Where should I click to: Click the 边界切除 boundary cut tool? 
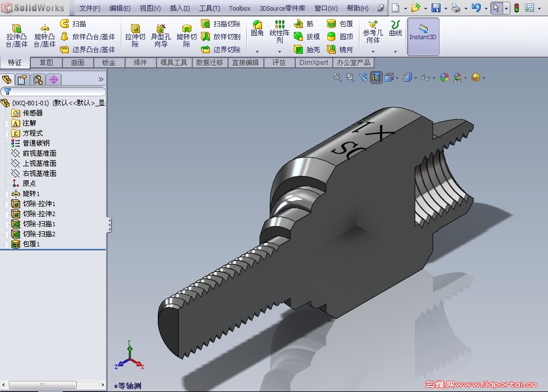point(221,50)
